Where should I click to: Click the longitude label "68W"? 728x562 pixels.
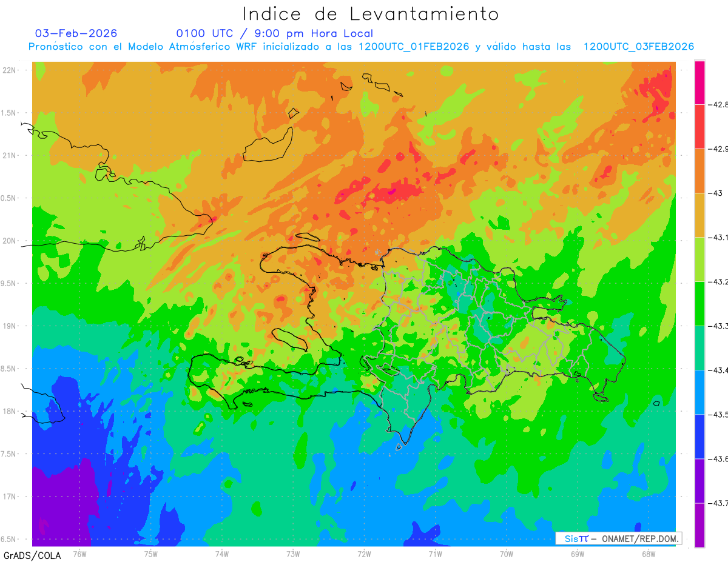648,553
